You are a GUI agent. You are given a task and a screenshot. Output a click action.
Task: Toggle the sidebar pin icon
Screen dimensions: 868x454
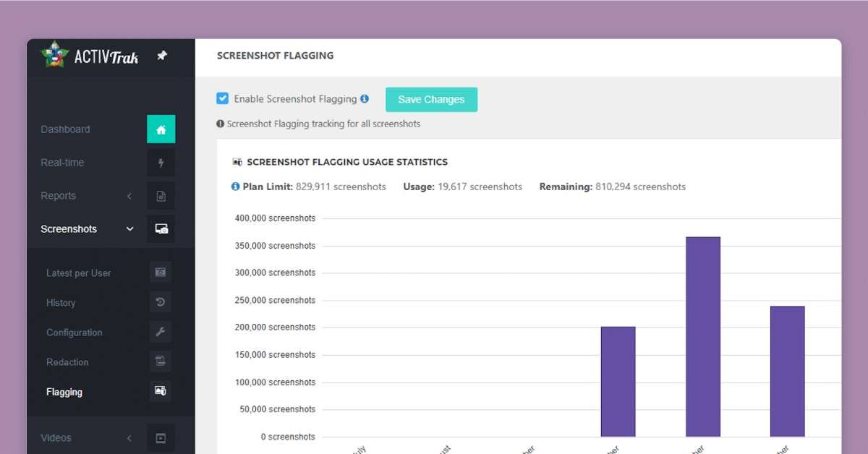point(162,56)
